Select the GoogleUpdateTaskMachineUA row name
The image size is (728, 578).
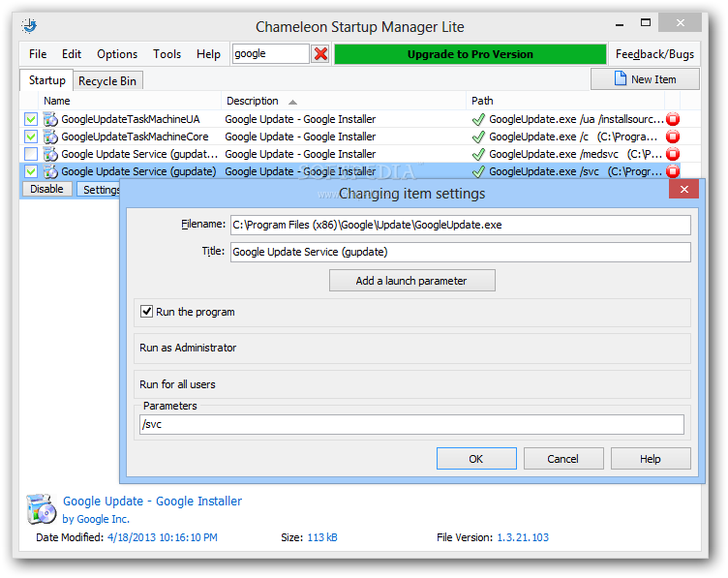(x=131, y=119)
